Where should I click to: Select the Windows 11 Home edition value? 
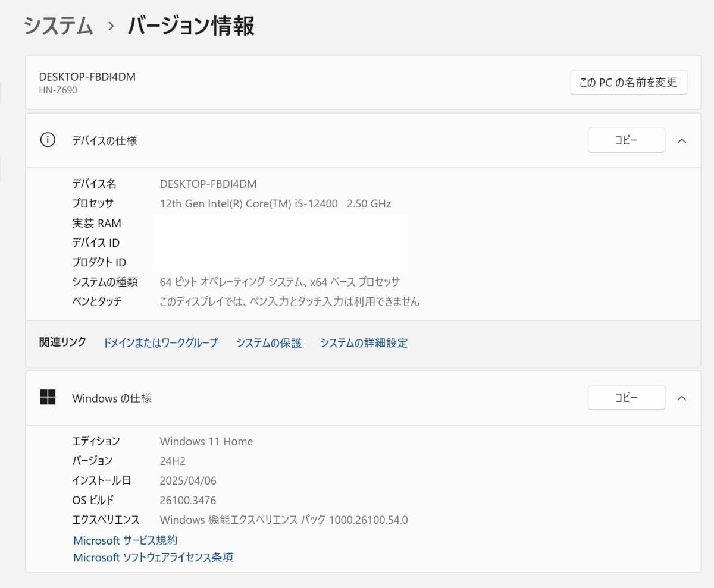tap(206, 441)
